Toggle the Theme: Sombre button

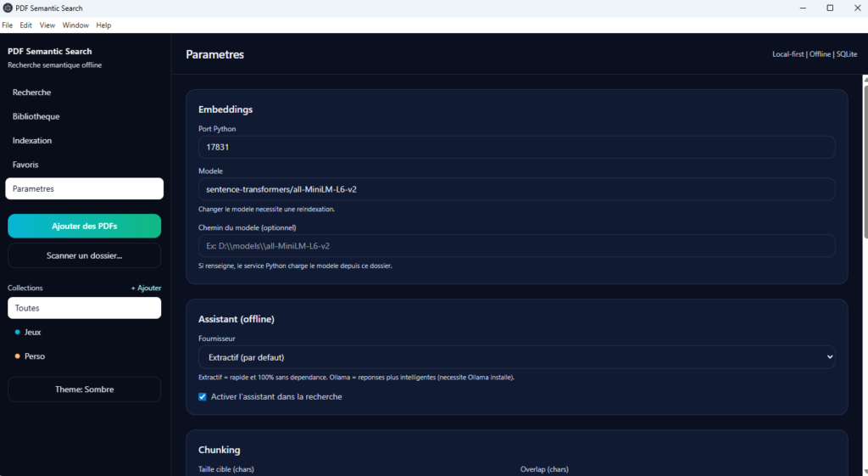point(84,389)
